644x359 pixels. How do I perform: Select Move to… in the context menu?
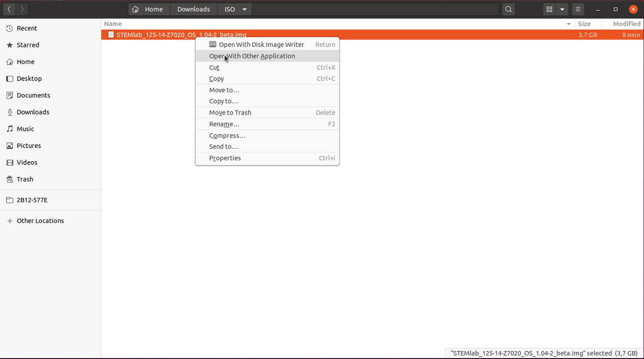(267, 90)
